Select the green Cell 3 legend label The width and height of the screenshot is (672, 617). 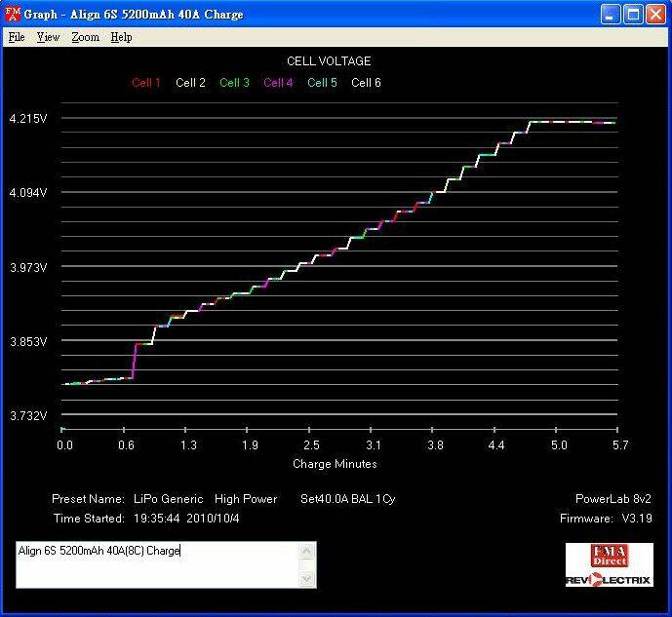click(234, 83)
